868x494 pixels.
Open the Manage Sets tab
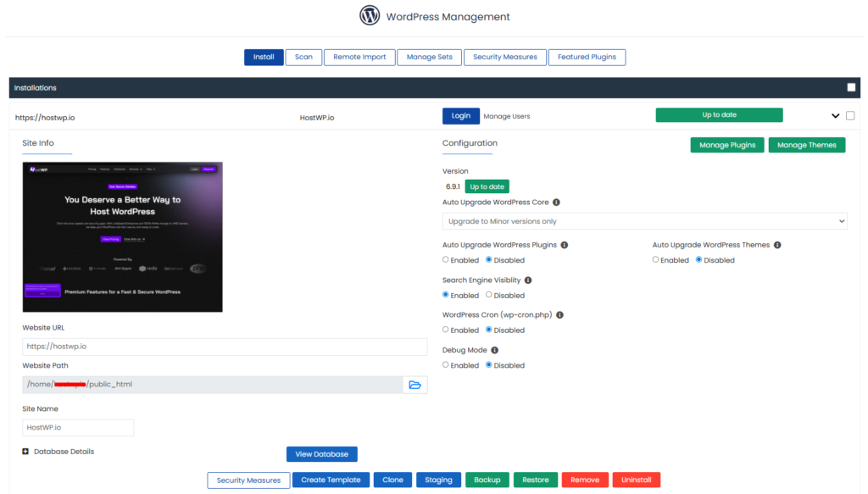429,57
